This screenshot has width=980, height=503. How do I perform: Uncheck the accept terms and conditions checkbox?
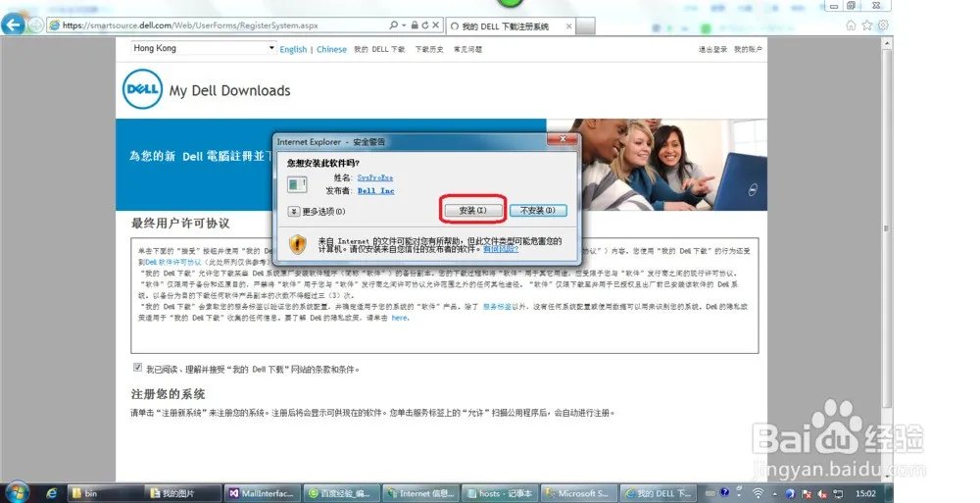(137, 368)
